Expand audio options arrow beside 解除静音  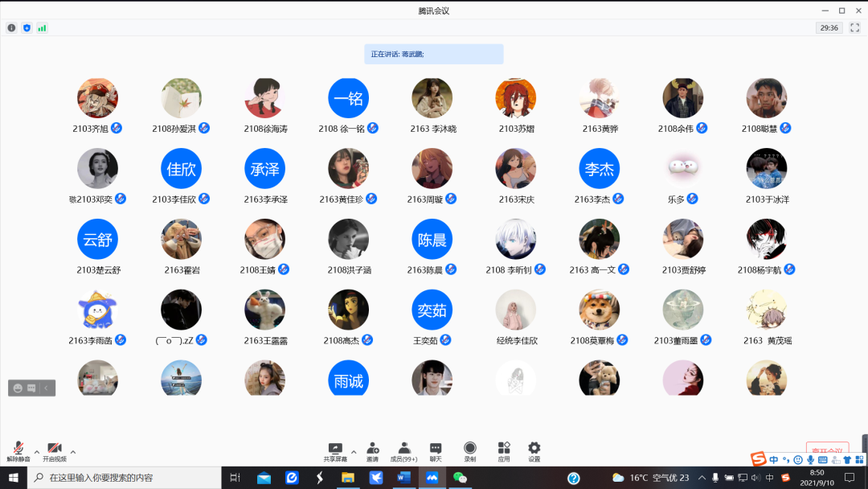[37, 452]
